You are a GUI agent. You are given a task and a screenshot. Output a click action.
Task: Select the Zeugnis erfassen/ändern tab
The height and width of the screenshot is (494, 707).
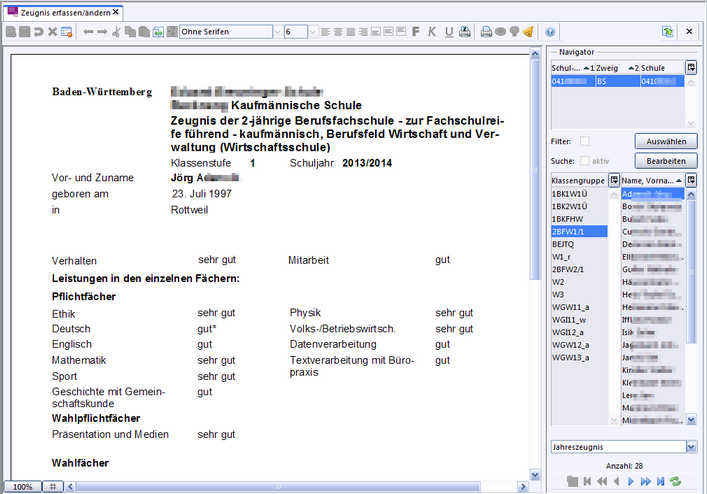pos(65,11)
